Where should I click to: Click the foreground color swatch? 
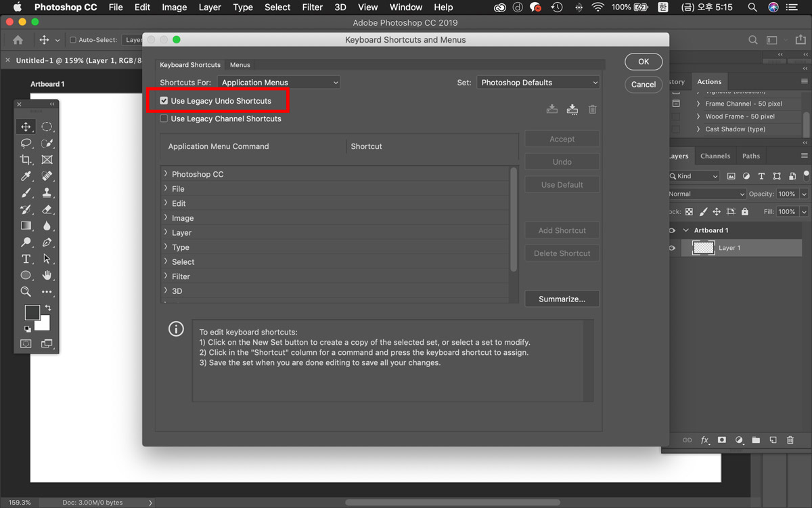pyautogui.click(x=32, y=312)
